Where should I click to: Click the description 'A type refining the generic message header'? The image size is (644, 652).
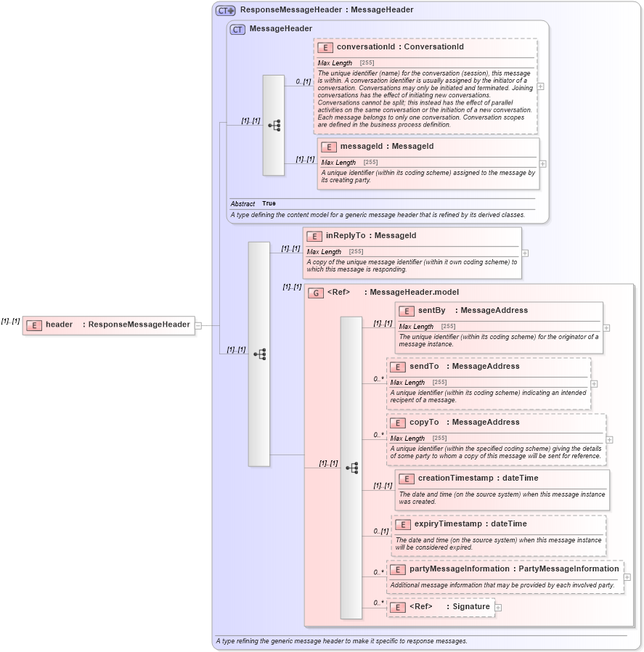(341, 641)
